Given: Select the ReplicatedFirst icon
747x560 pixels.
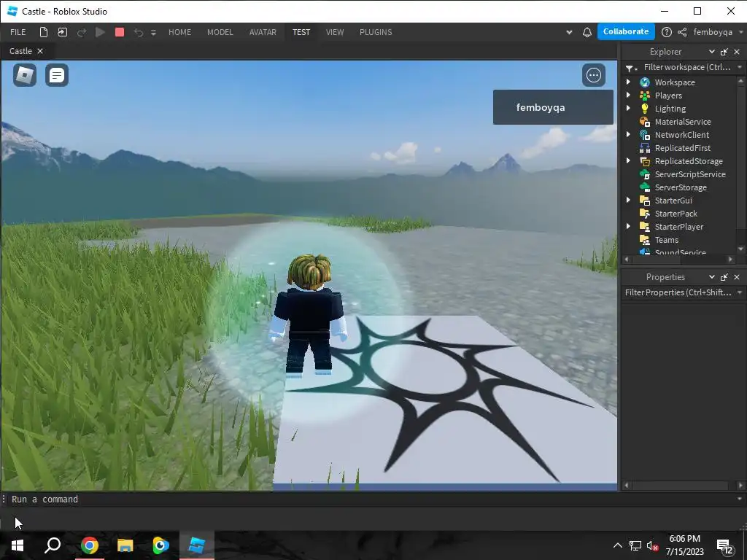Looking at the screenshot, I should 645,148.
